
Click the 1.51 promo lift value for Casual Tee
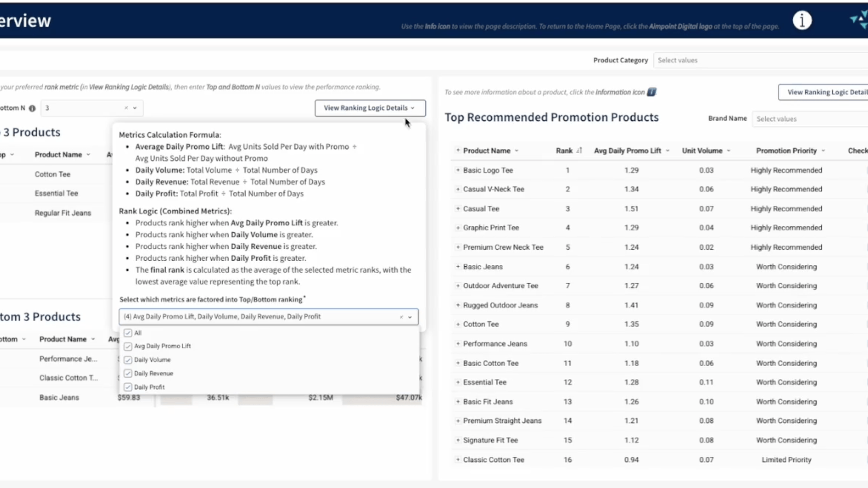coord(631,209)
